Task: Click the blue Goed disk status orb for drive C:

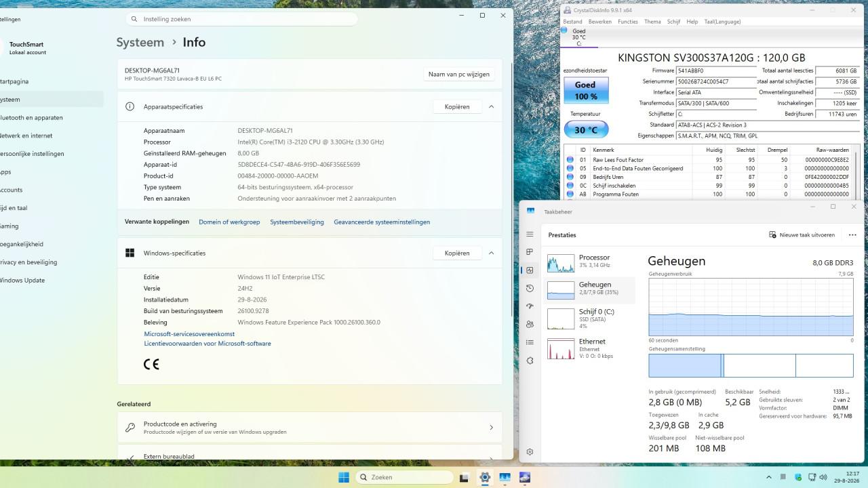Action: (566, 31)
